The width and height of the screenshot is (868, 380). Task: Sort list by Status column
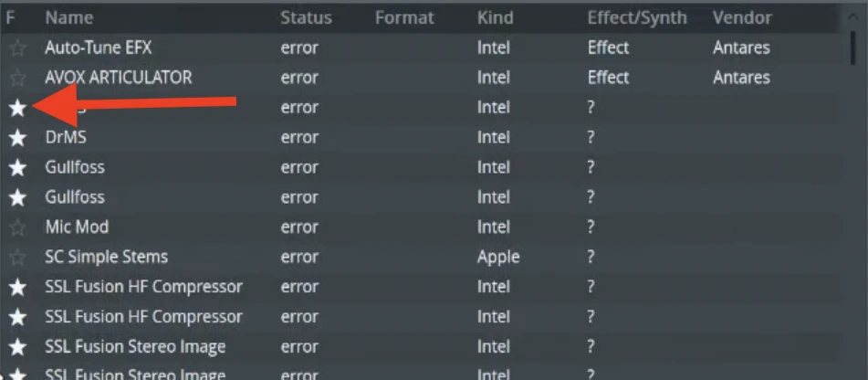pyautogui.click(x=306, y=17)
